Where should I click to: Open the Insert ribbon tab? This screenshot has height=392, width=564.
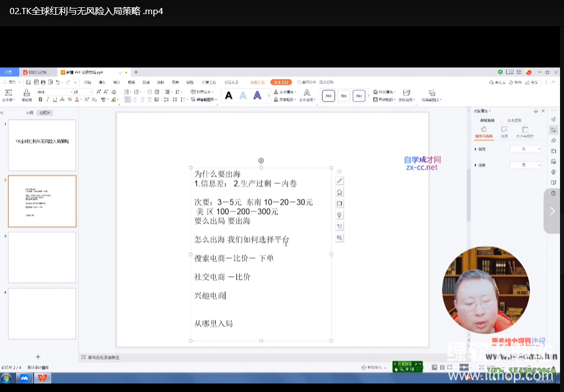click(102, 82)
